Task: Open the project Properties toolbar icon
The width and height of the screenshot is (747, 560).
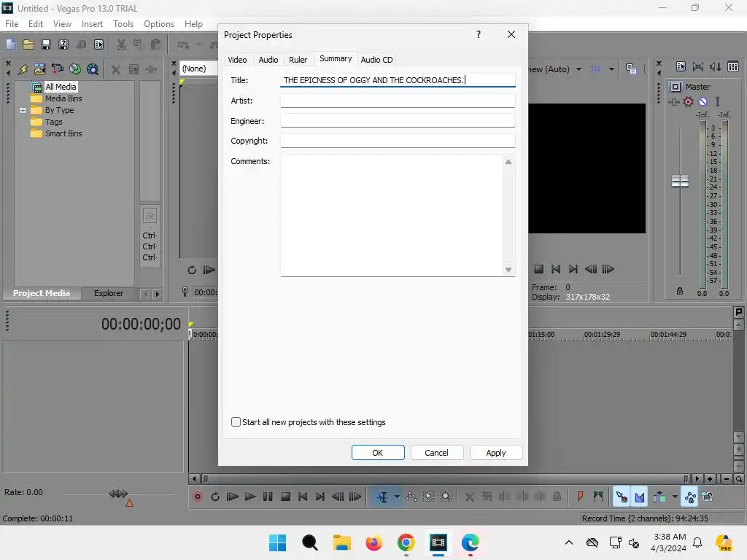Action: (x=98, y=44)
